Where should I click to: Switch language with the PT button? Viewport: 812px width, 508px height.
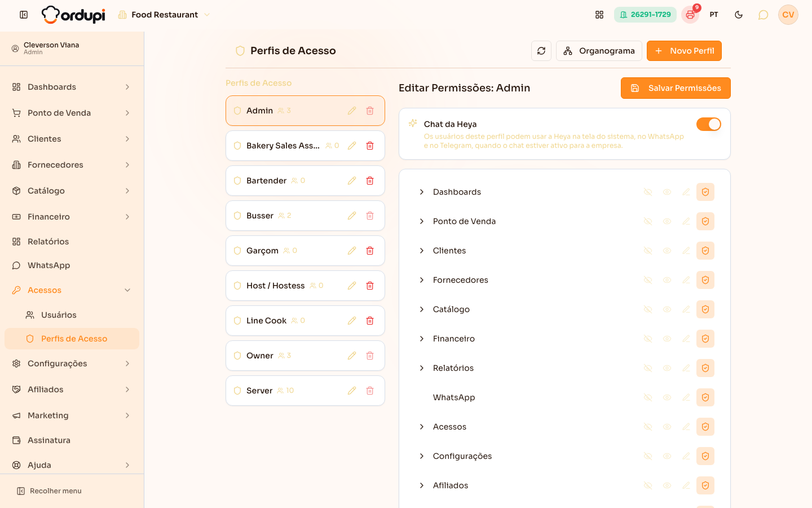pyautogui.click(x=714, y=15)
